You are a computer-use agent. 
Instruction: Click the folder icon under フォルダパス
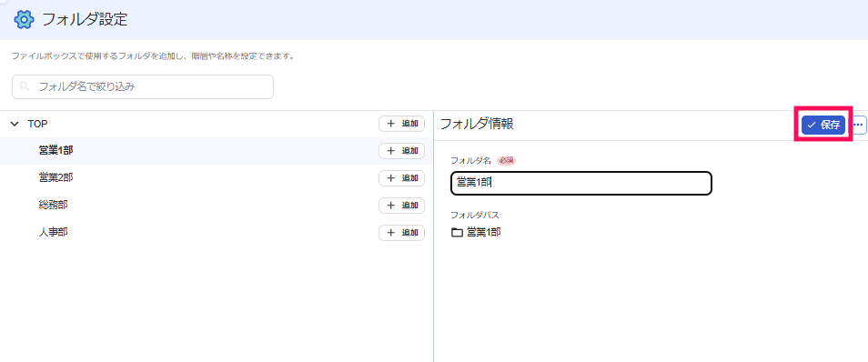457,233
